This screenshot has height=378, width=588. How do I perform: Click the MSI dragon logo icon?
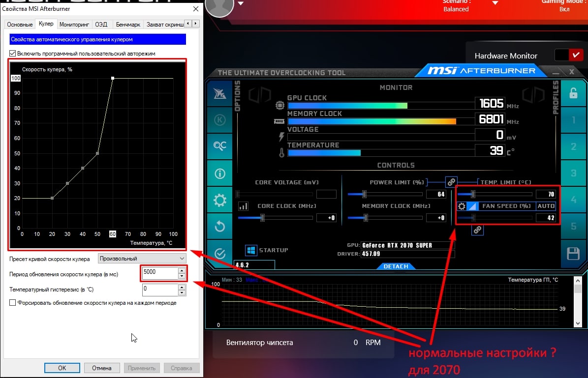coord(220,94)
